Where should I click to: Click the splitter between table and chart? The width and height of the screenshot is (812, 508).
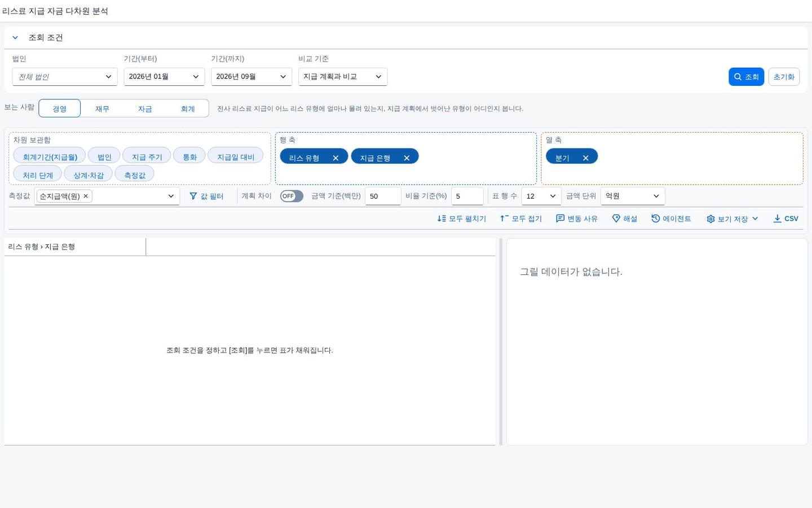point(501,341)
